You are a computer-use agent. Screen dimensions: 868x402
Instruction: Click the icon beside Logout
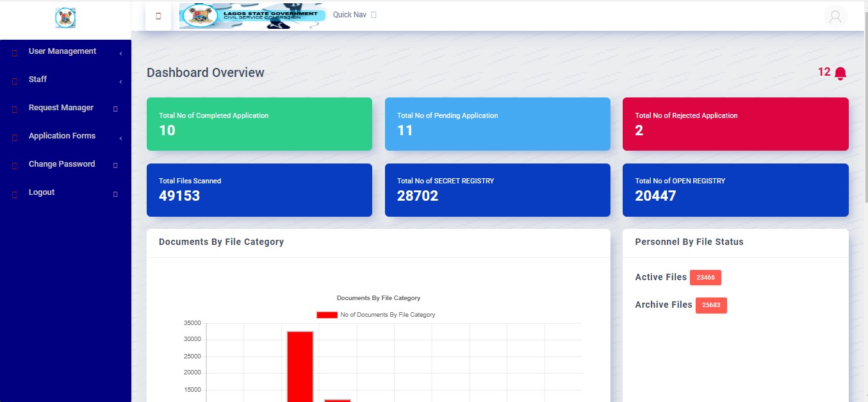click(x=15, y=194)
